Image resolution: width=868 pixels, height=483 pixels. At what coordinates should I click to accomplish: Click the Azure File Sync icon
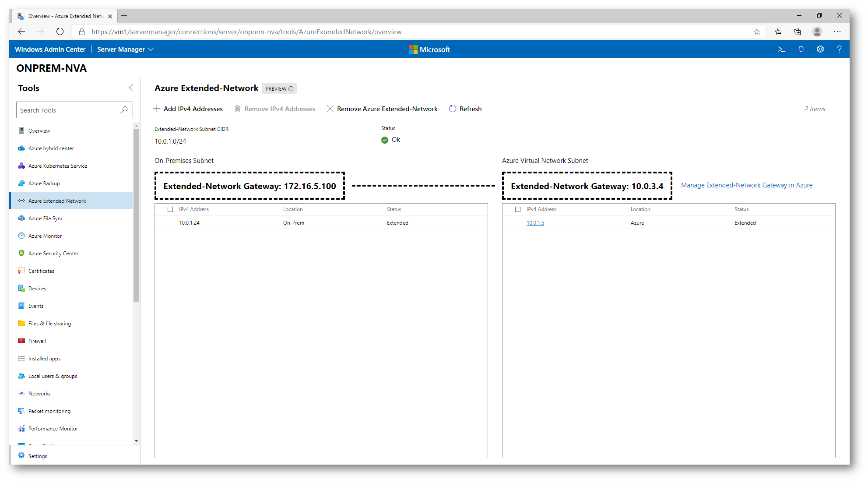point(21,218)
